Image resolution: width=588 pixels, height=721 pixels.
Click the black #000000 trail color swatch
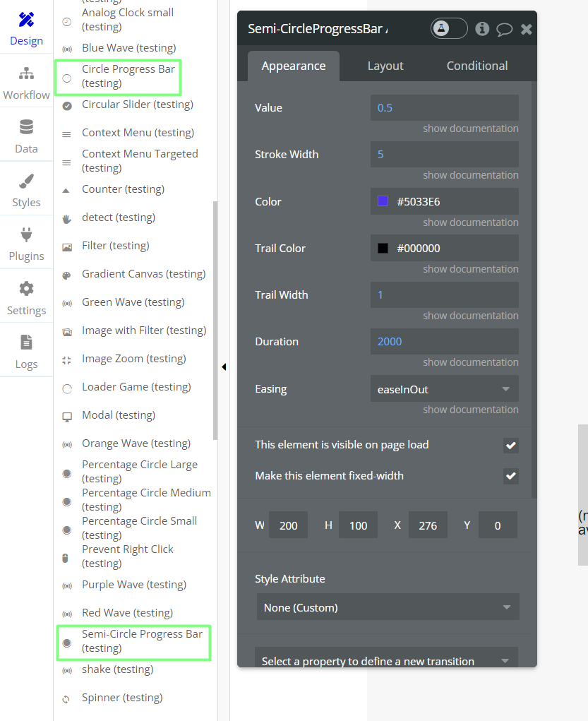pyautogui.click(x=383, y=249)
